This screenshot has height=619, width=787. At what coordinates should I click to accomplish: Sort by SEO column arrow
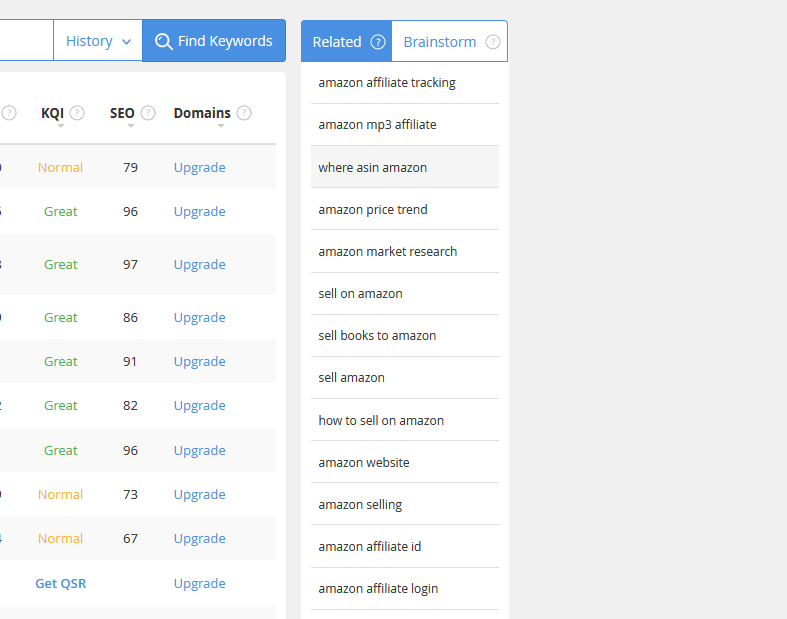click(x=131, y=126)
